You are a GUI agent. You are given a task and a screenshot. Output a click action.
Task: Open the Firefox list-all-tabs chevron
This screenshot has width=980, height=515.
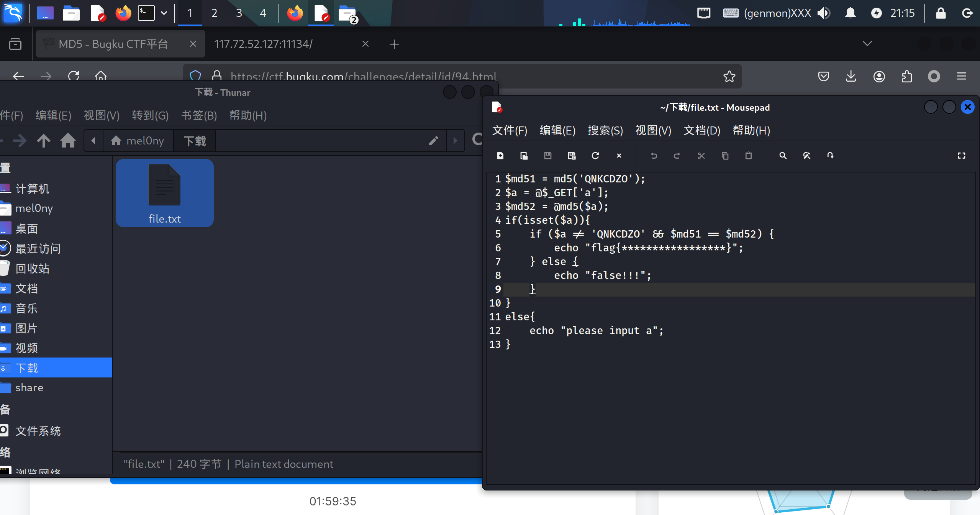coord(867,44)
